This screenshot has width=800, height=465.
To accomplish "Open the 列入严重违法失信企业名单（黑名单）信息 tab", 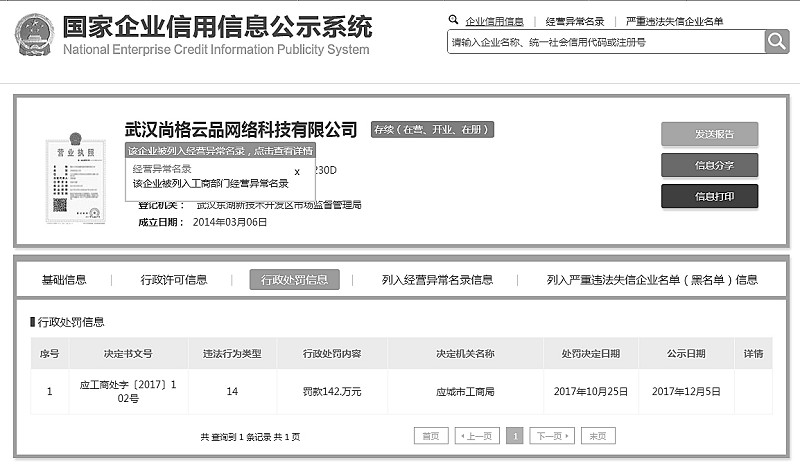I will click(x=652, y=280).
